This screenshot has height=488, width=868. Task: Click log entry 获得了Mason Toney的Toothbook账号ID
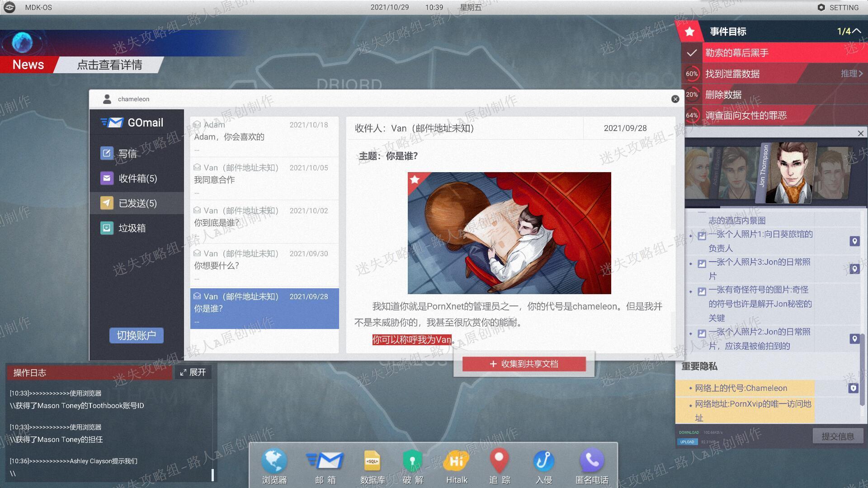[77, 405]
